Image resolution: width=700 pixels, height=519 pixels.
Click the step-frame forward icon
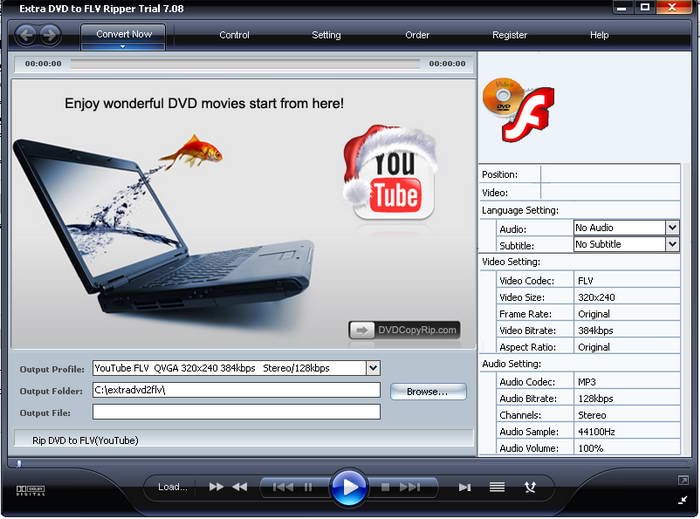[465, 487]
